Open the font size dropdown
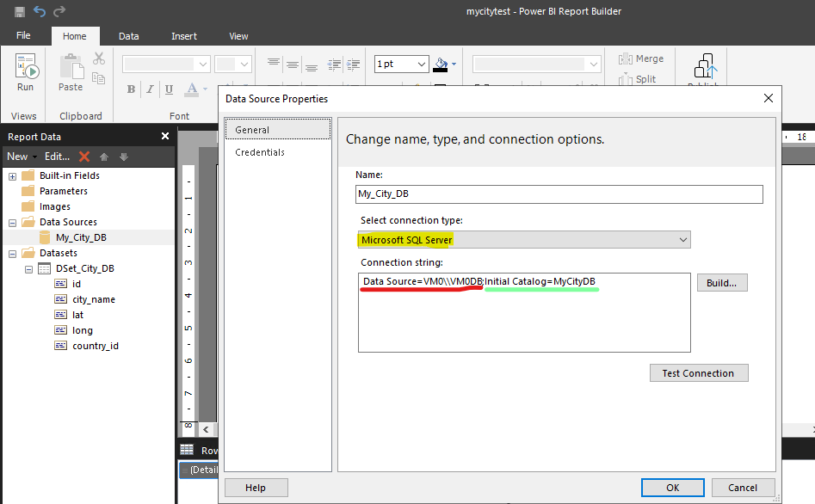 pyautogui.click(x=244, y=65)
